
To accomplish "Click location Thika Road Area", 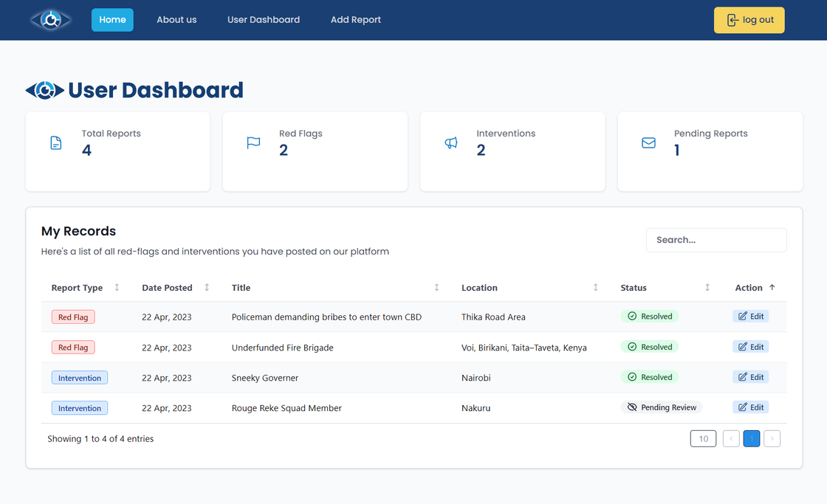I will click(x=493, y=317).
